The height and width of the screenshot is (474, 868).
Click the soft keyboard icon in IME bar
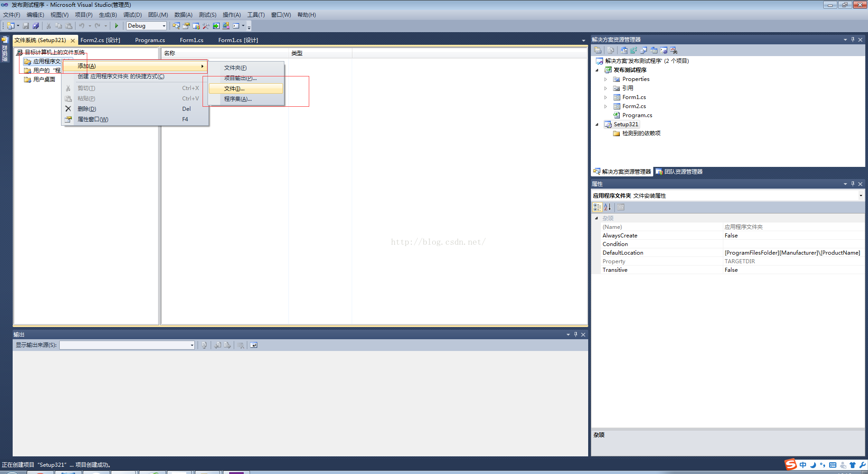tap(833, 465)
